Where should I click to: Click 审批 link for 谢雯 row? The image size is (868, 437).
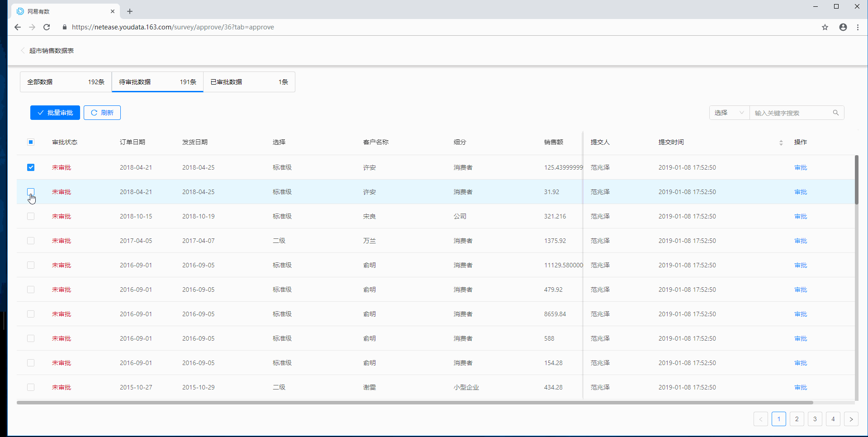coord(801,387)
